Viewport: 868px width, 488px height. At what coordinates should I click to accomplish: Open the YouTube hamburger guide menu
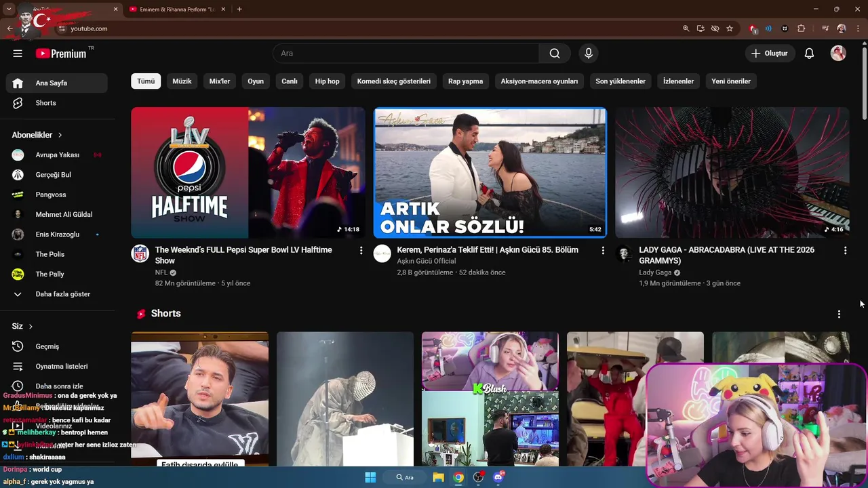pyautogui.click(x=18, y=54)
